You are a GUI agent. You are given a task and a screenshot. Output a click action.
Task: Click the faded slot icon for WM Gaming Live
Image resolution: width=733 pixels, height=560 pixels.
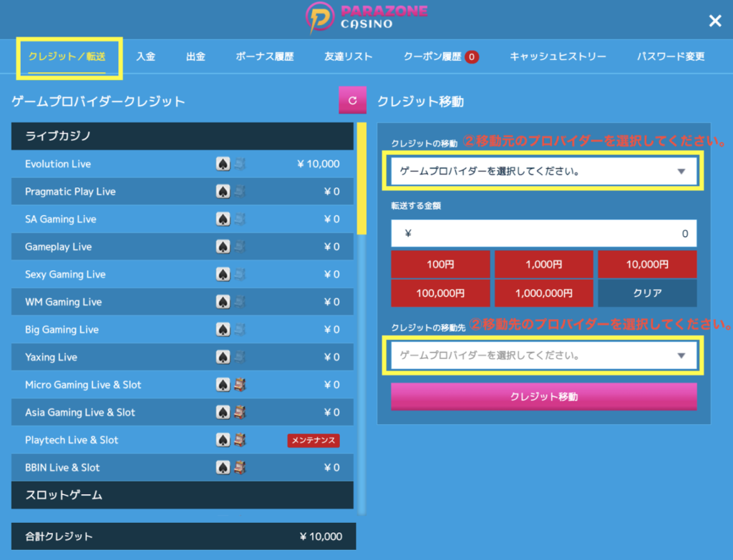pos(240,302)
